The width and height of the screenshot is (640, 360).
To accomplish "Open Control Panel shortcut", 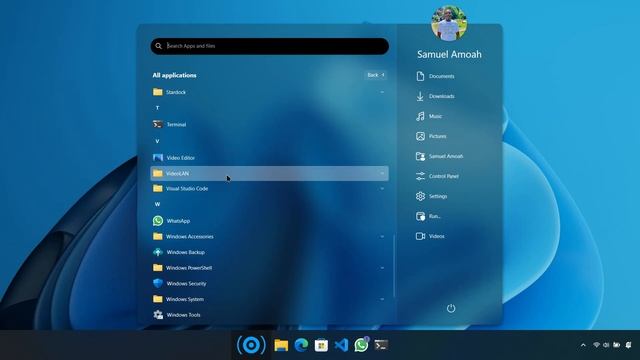I will (x=437, y=176).
